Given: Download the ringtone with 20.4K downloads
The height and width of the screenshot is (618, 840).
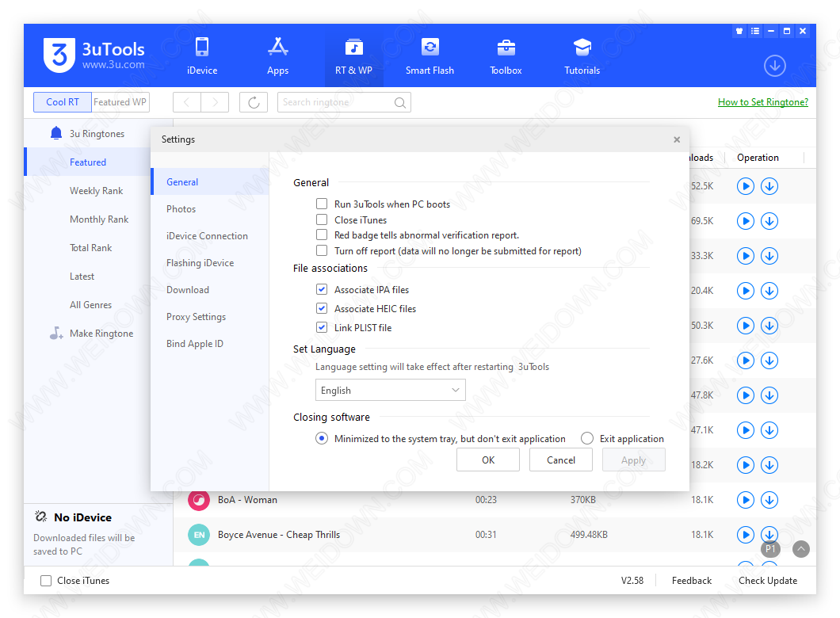Looking at the screenshot, I should (x=769, y=291).
